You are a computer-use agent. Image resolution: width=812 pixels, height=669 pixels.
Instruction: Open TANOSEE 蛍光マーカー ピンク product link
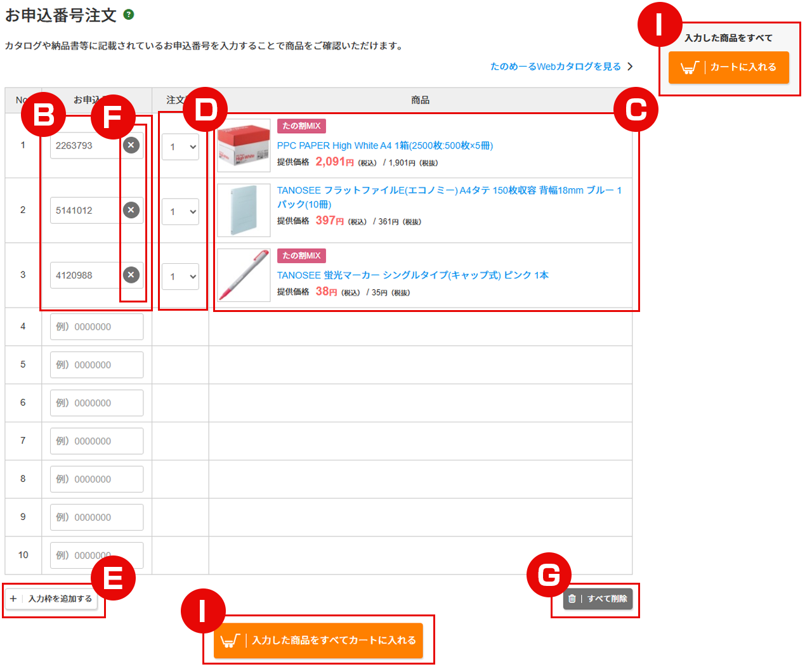412,275
